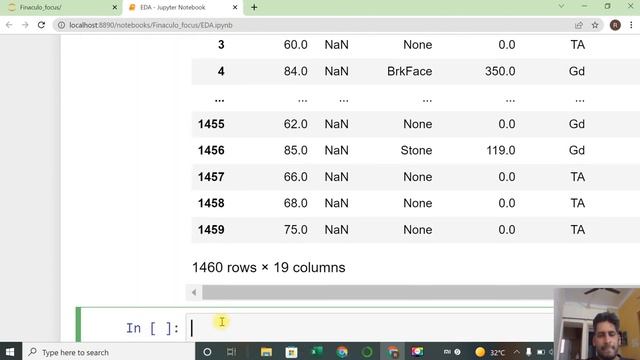Image resolution: width=640 pixels, height=360 pixels.
Task: Open the colorful screen recorder taskbar icon
Action: click(418, 352)
